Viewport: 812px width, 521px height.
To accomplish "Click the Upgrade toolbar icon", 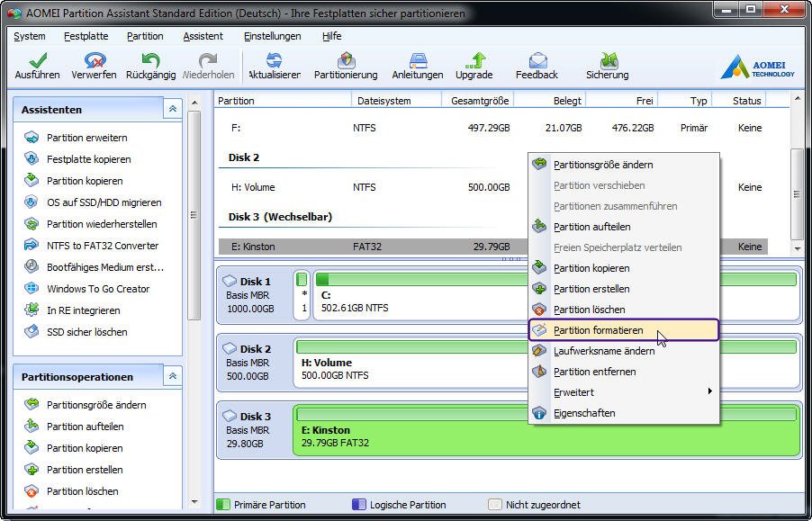I will point(474,60).
